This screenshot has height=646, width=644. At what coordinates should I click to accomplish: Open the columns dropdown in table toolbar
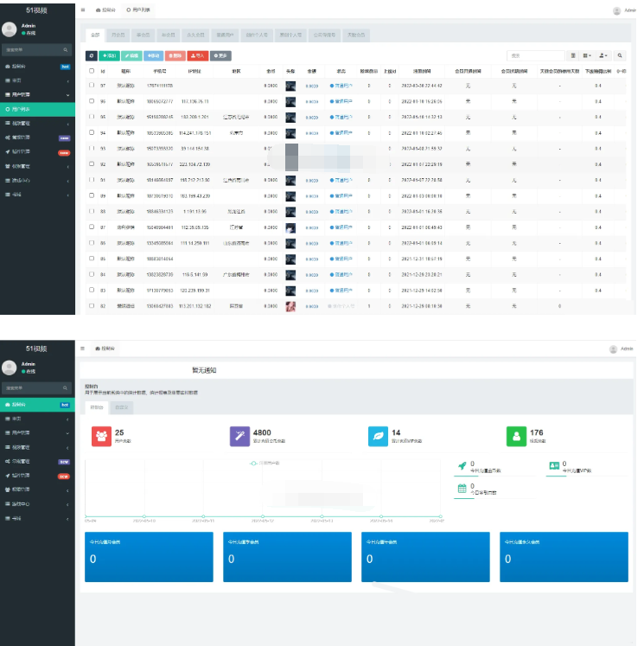(x=587, y=55)
